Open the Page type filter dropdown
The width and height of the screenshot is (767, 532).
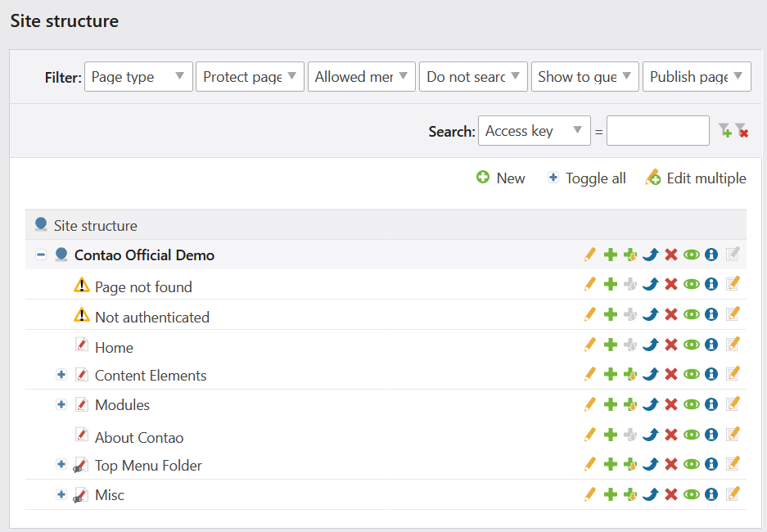coord(138,76)
